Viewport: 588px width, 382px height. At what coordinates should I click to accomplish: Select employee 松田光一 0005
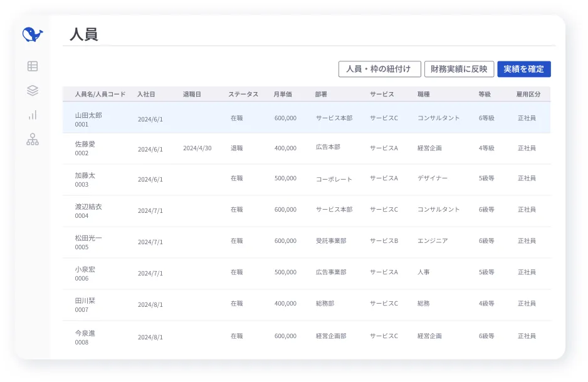tap(88, 242)
